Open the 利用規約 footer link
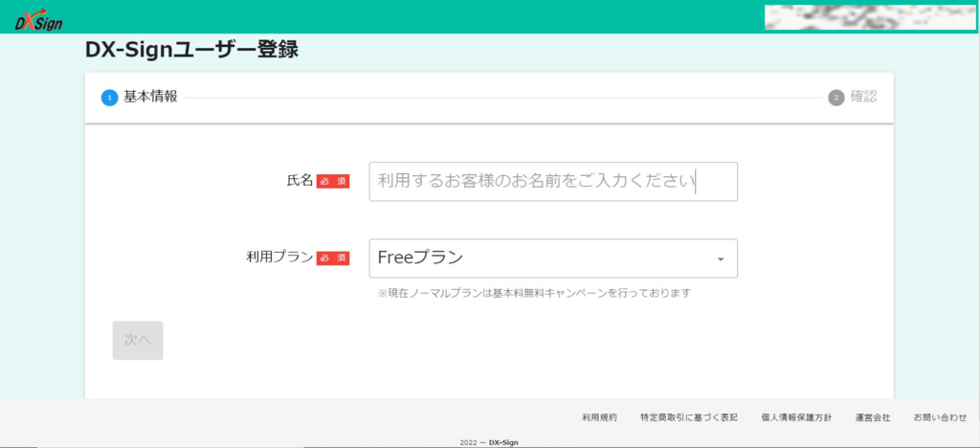The image size is (980, 448). tap(599, 417)
